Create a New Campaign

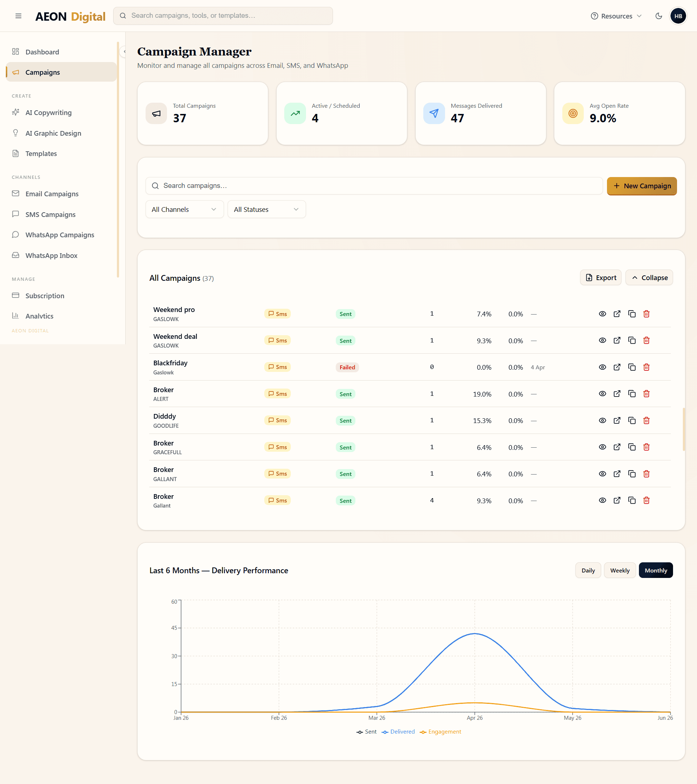point(642,186)
